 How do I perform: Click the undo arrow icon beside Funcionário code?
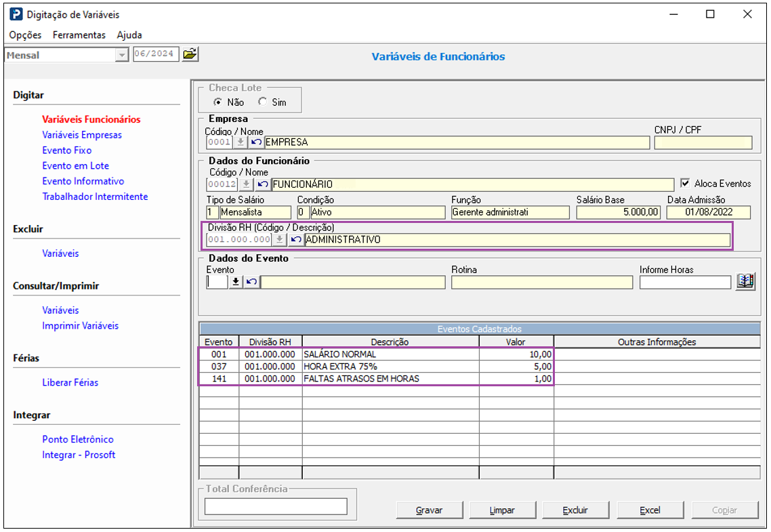(263, 184)
